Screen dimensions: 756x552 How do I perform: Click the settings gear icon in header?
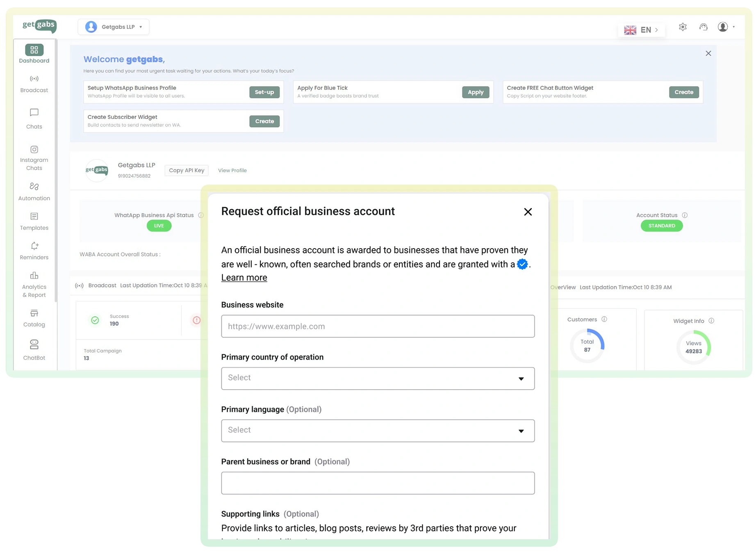click(x=683, y=27)
